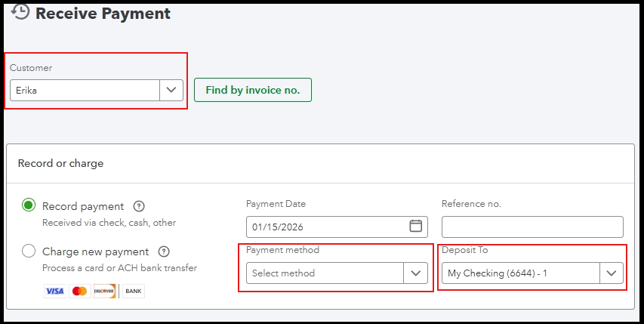Click help icon beside Charge new payment
The image size is (644, 324).
[164, 251]
